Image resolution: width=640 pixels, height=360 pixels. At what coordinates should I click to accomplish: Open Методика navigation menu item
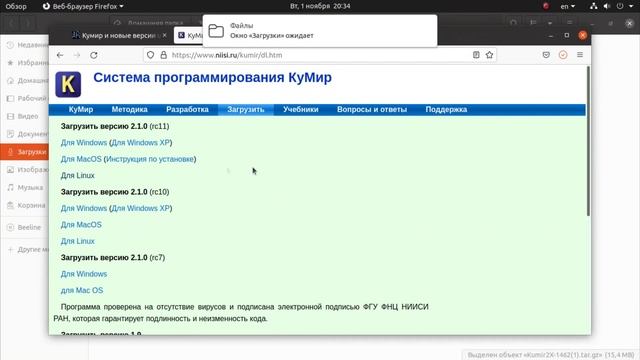(x=129, y=109)
